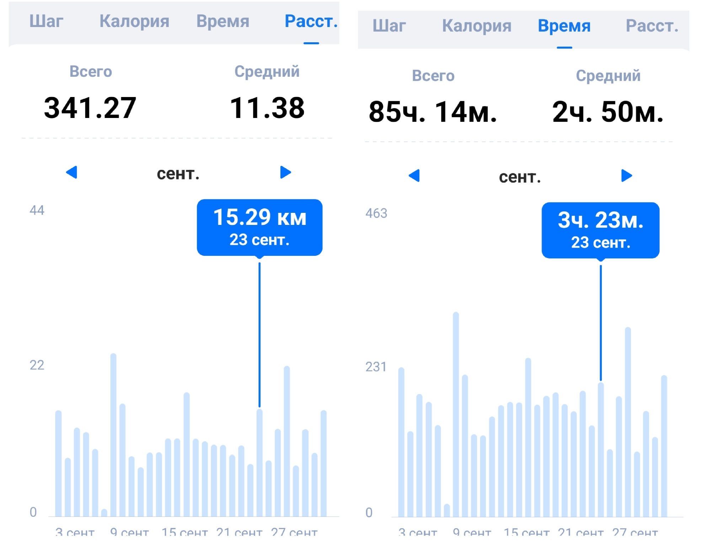The width and height of the screenshot is (728, 560).
Task: Switch to Калория tab in right panel
Action: 477,26
